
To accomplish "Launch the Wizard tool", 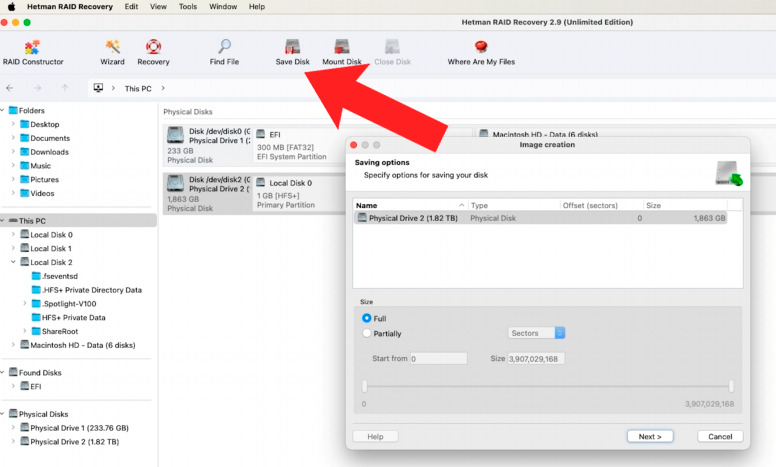I will pyautogui.click(x=112, y=52).
